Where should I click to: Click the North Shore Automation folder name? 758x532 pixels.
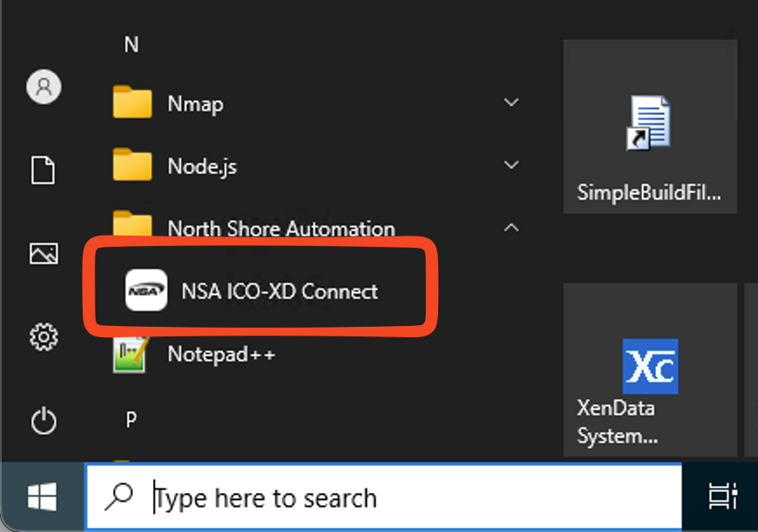point(282,229)
